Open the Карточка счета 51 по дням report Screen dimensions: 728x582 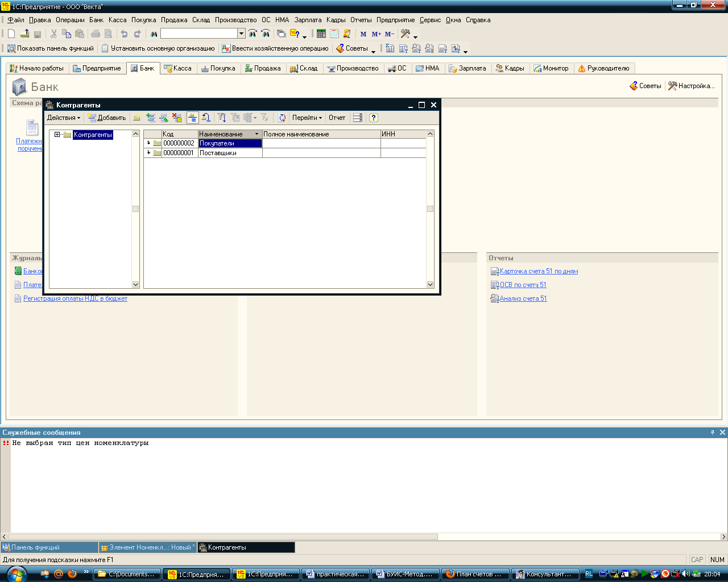pos(539,271)
